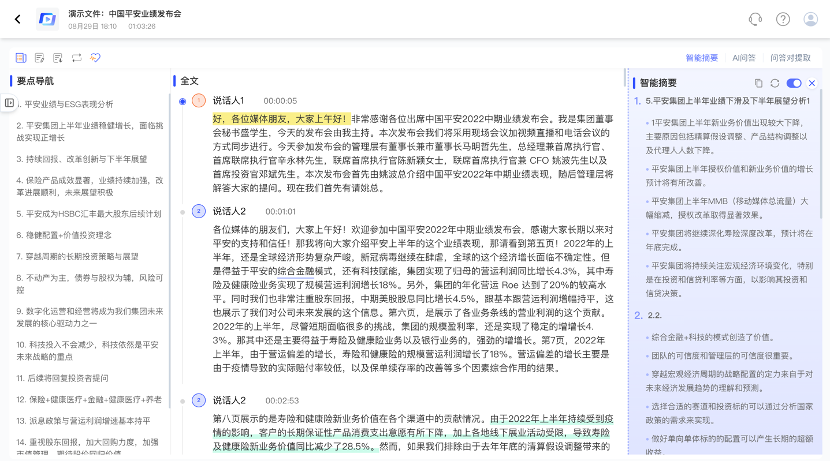Open the user profile avatar
Screen dimensions: 830x462
tap(810, 19)
